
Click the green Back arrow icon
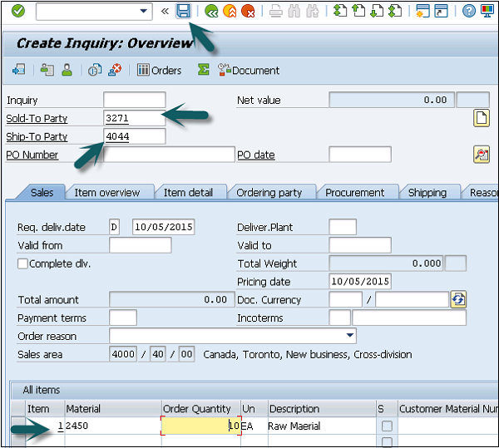(211, 11)
